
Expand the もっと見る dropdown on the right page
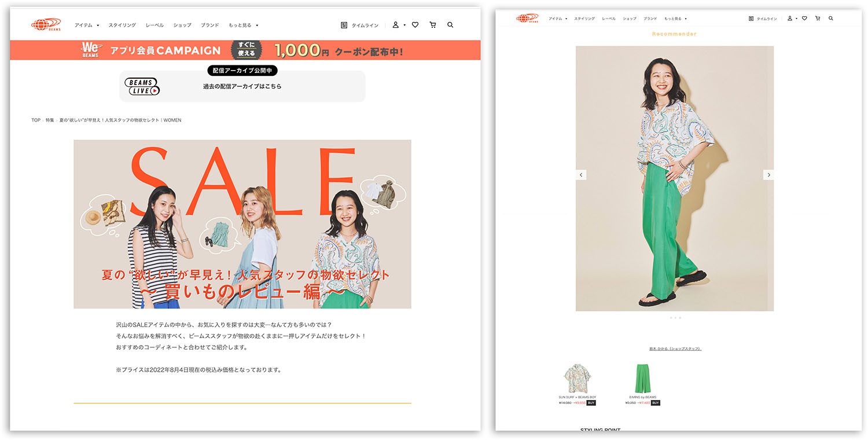pos(675,19)
